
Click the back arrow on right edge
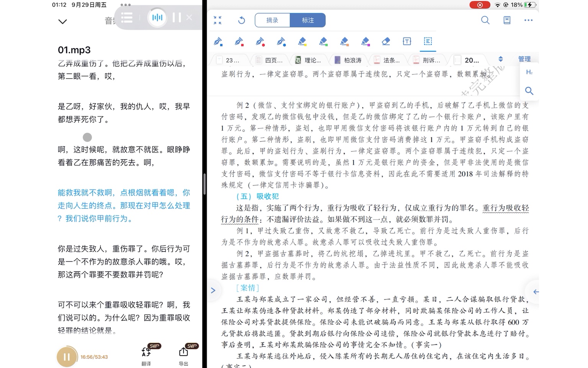[x=536, y=292]
